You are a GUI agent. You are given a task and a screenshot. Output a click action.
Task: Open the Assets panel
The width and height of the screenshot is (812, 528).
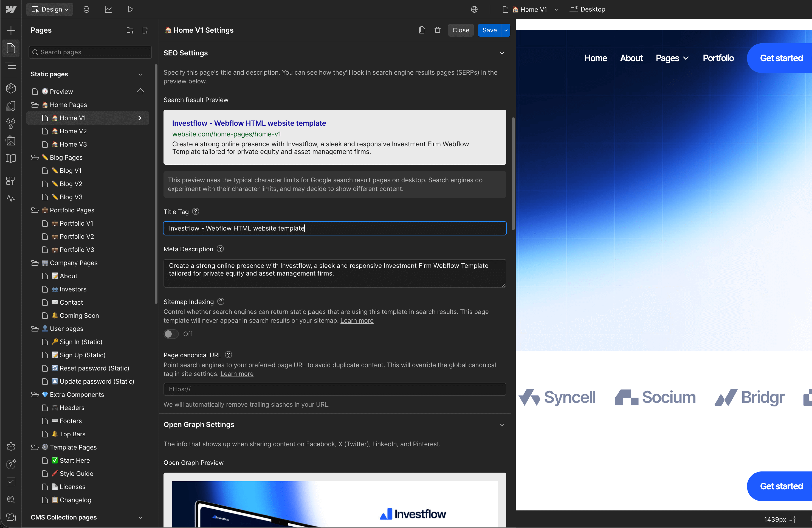(x=11, y=141)
